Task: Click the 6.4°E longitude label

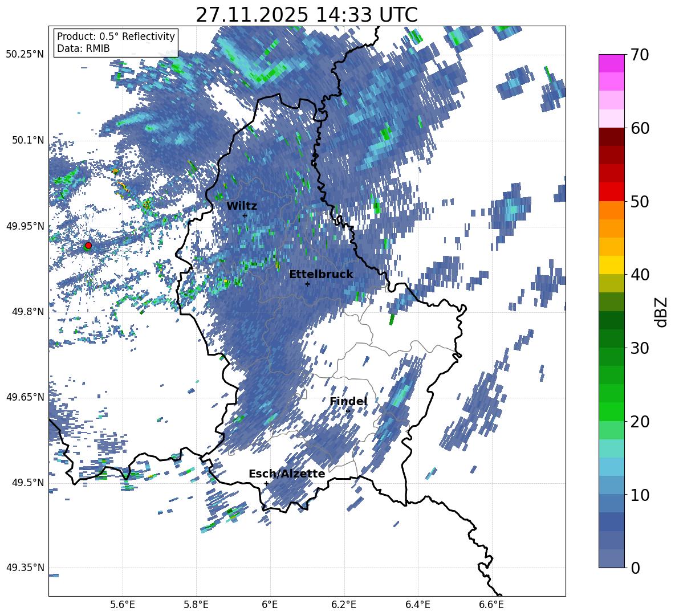Action: (417, 605)
